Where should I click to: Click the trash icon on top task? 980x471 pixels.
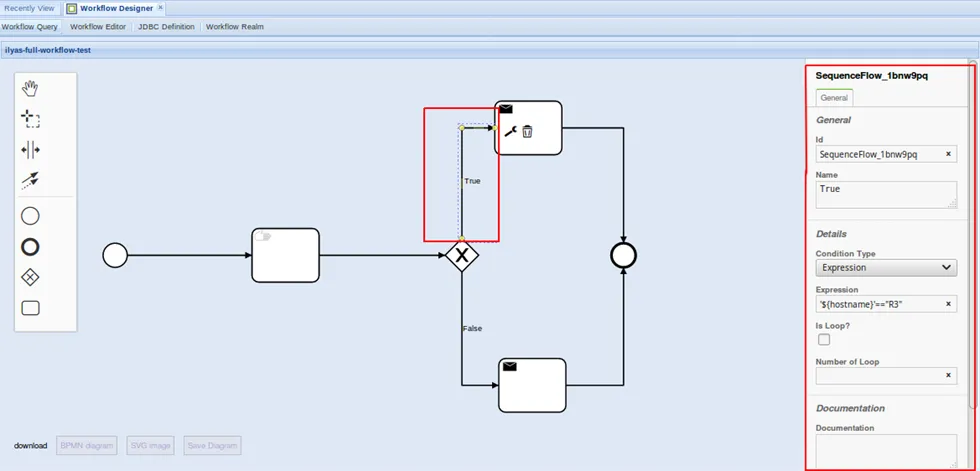(x=528, y=131)
